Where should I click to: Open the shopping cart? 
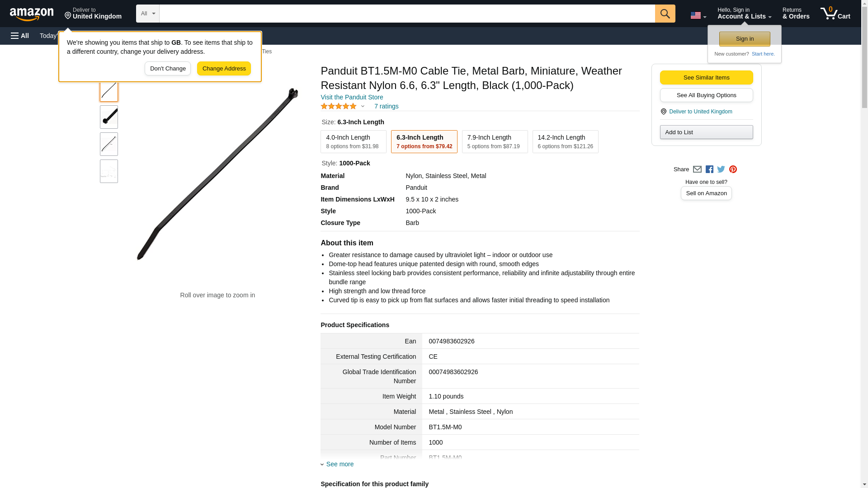tap(835, 14)
